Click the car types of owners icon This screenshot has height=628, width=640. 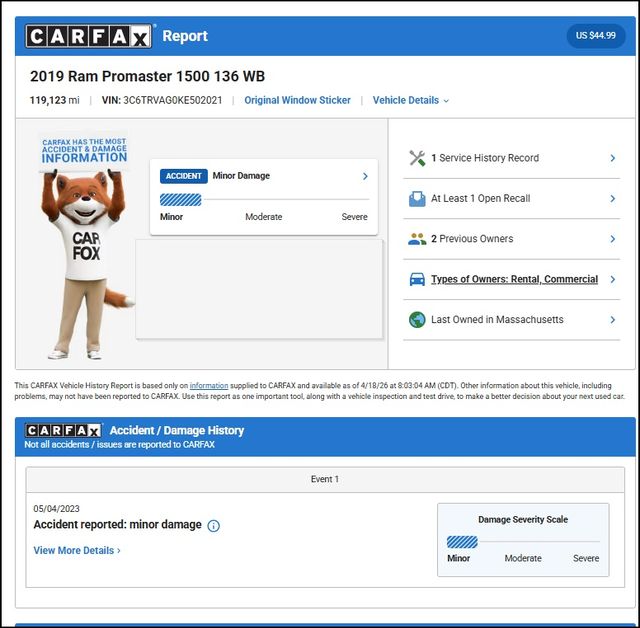point(417,280)
